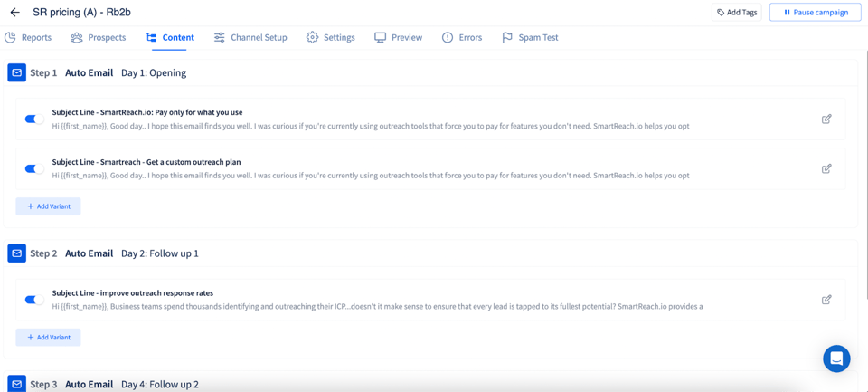Click the Step 2 email envelope icon
The height and width of the screenshot is (392, 868).
tap(16, 253)
